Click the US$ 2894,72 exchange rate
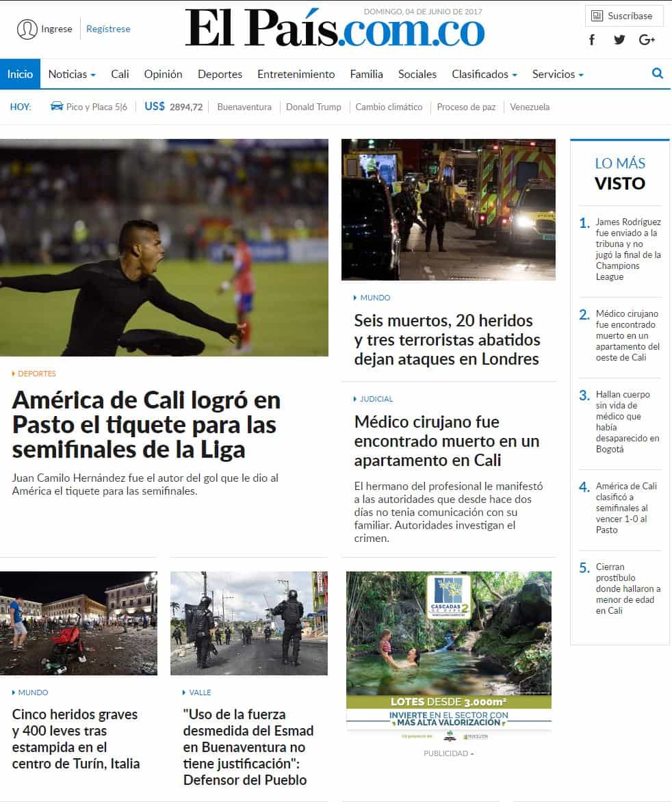Image resolution: width=672 pixels, height=802 pixels. coord(173,107)
